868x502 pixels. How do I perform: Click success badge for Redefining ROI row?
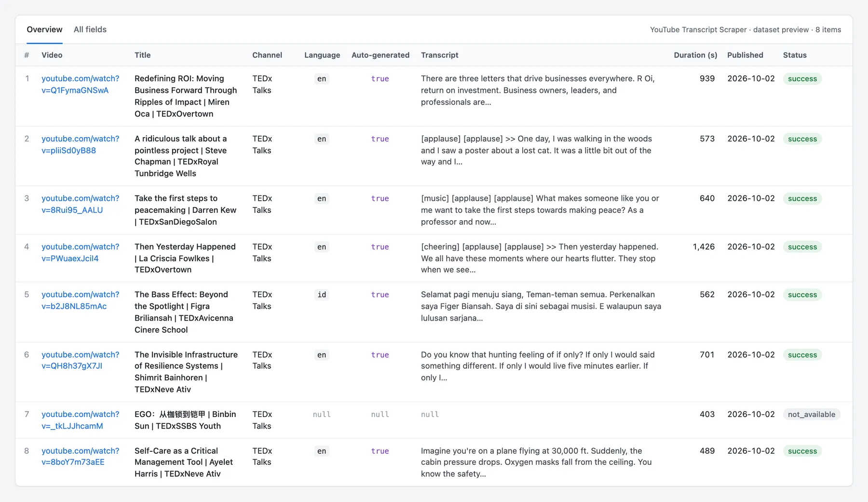(x=802, y=79)
